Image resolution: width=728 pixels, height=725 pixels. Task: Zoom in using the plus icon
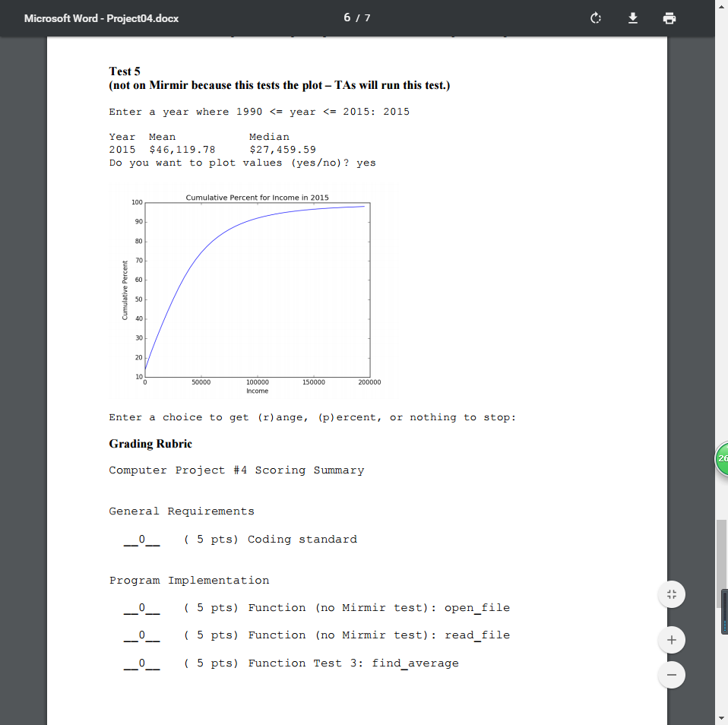click(671, 640)
